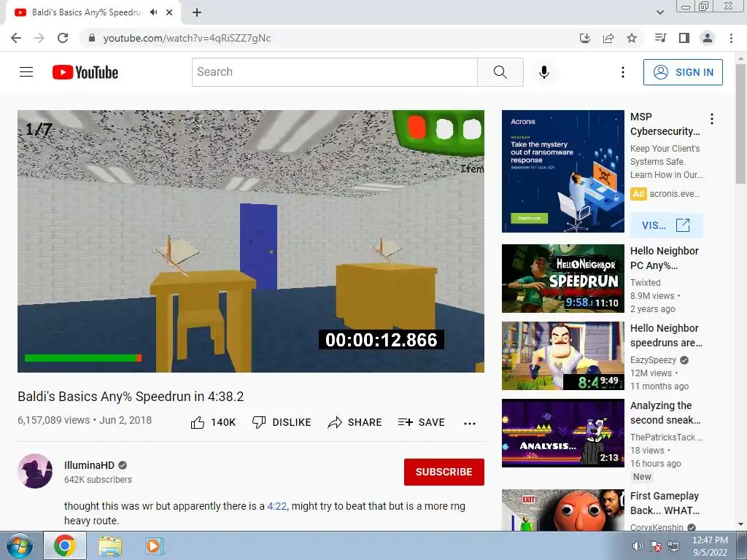Click the SHARE button
This screenshot has height=560, width=747.
tap(355, 422)
